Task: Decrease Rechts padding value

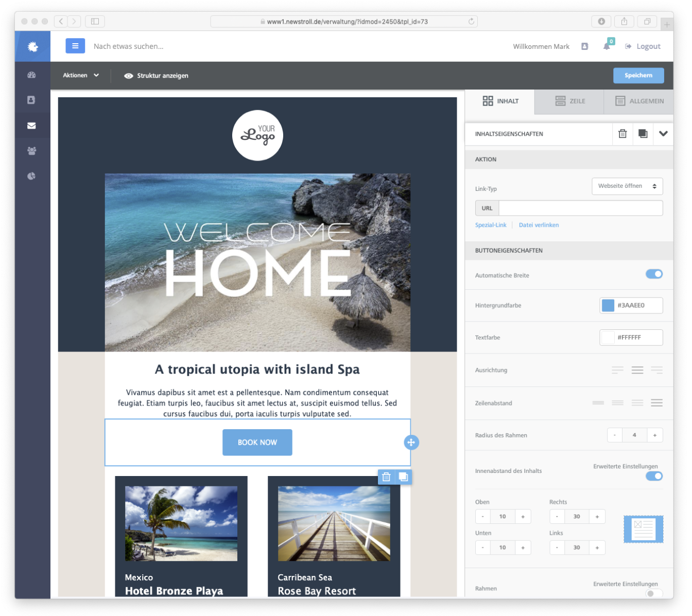Action: 557,517
